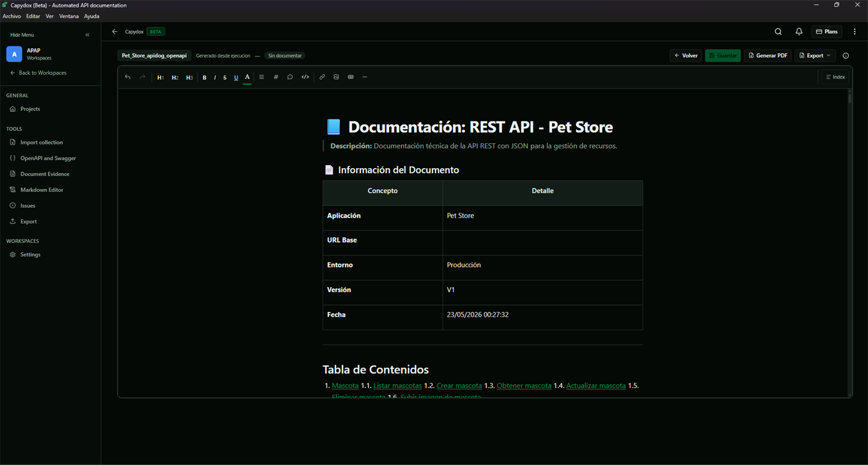Viewport: 868px width, 465px height.
Task: Open the Editar menu
Action: (33, 16)
